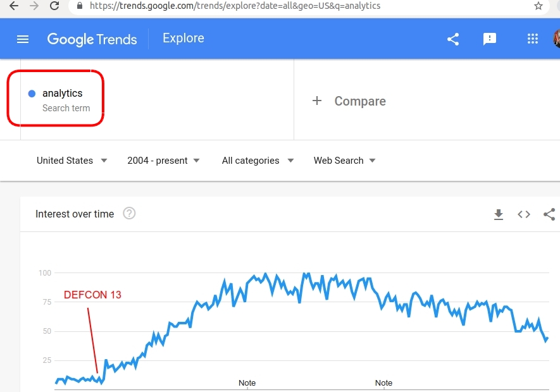The width and height of the screenshot is (560, 392).
Task: Open the 2004 - present date dropdown
Action: [163, 161]
